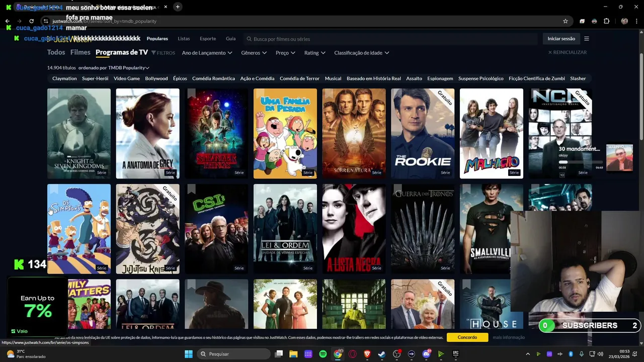
Task: Open Spotify from the taskbar
Action: [323, 354]
